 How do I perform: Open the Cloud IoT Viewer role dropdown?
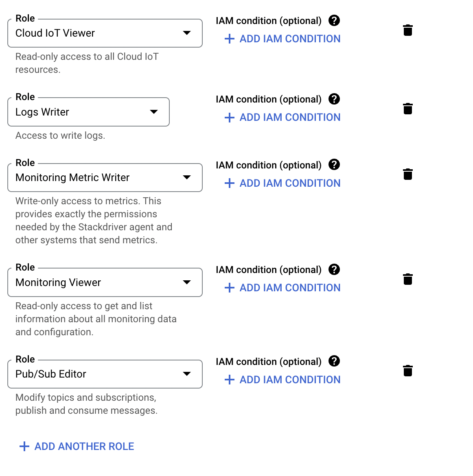coord(105,33)
